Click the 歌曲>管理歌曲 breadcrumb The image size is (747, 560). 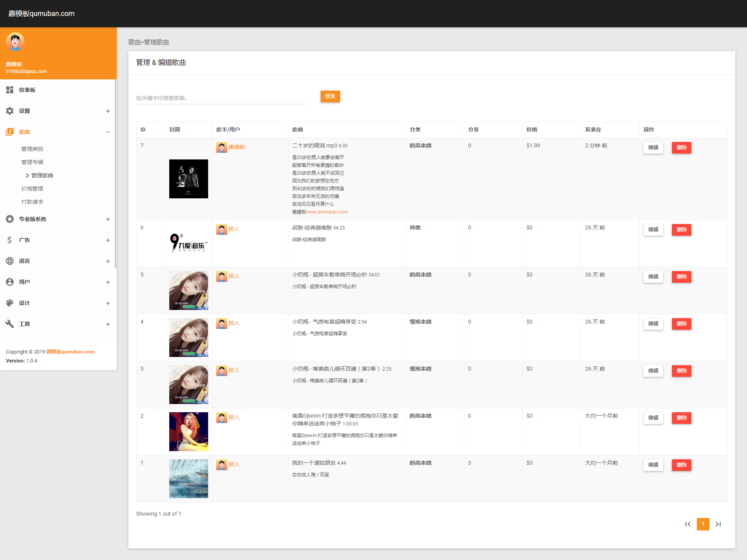(x=149, y=42)
